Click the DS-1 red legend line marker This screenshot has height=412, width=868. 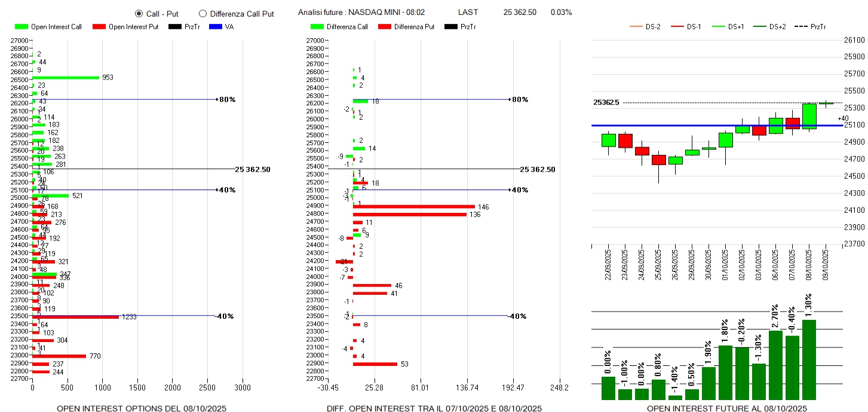tap(677, 27)
